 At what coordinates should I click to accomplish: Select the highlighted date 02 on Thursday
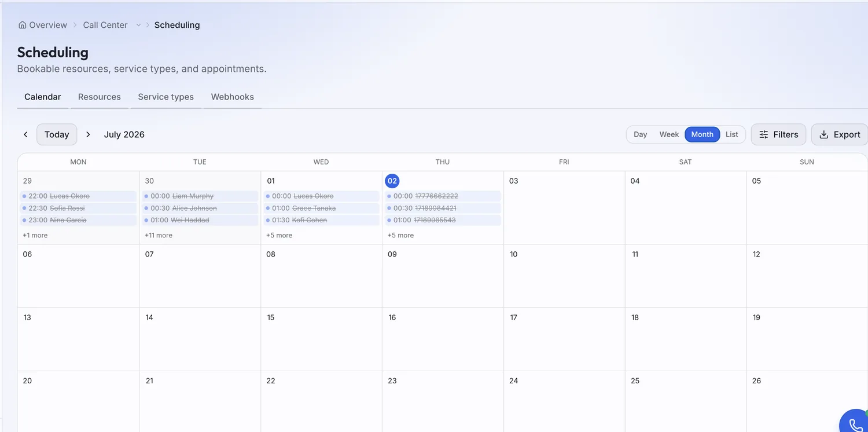click(392, 181)
